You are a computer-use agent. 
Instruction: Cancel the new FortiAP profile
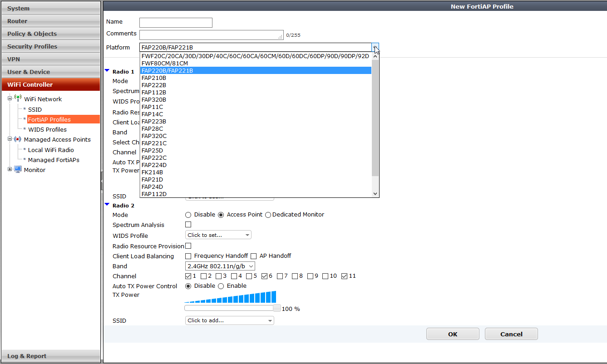pyautogui.click(x=511, y=334)
